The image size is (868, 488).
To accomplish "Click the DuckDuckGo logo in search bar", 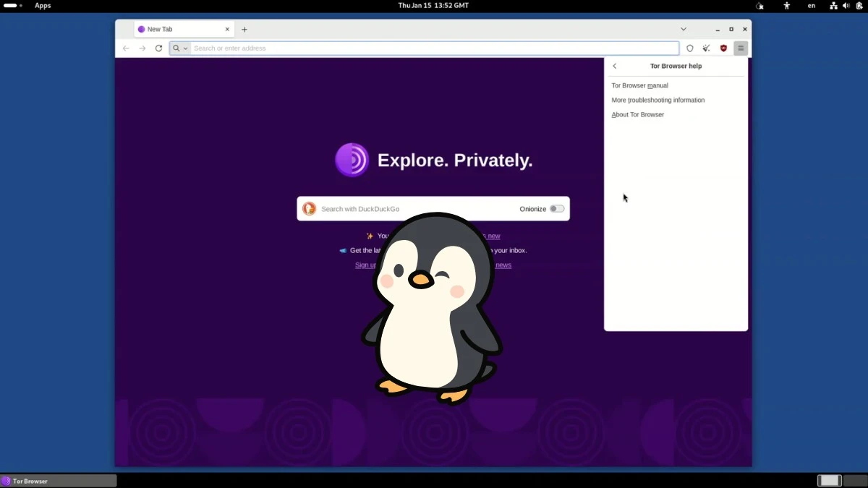I will pyautogui.click(x=310, y=208).
